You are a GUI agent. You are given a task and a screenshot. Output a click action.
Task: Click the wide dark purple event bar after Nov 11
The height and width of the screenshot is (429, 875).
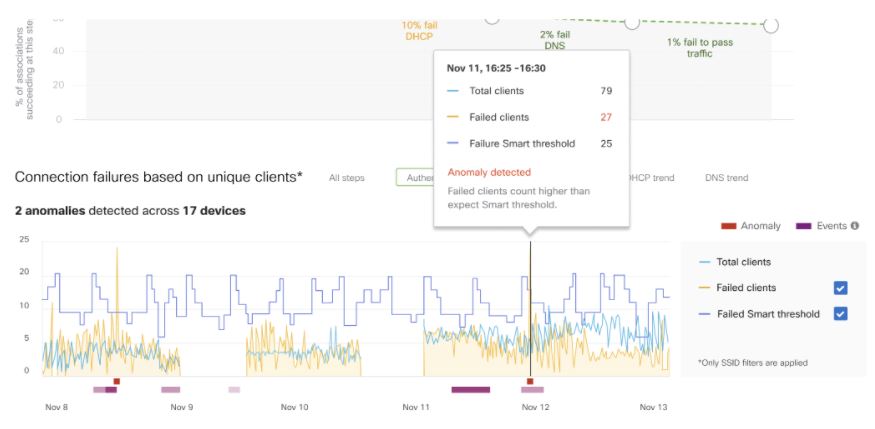pos(470,390)
